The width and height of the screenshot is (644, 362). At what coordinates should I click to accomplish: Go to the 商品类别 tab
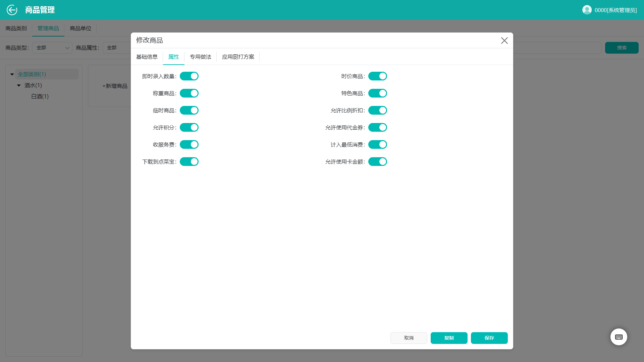click(x=16, y=28)
